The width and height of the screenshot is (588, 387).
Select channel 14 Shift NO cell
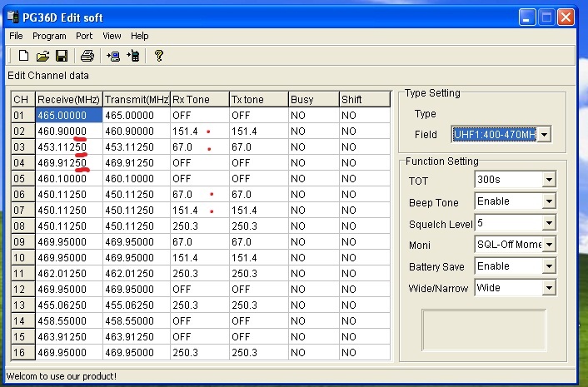point(365,321)
